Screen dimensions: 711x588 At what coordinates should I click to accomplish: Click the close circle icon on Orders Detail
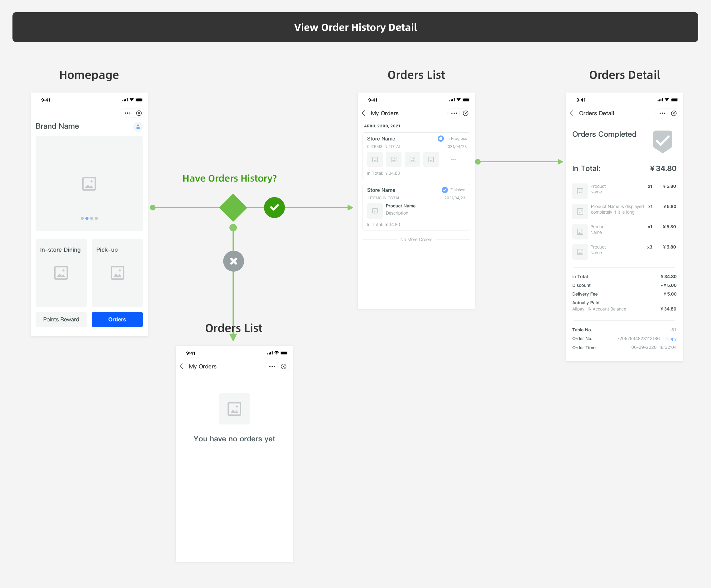click(x=674, y=113)
